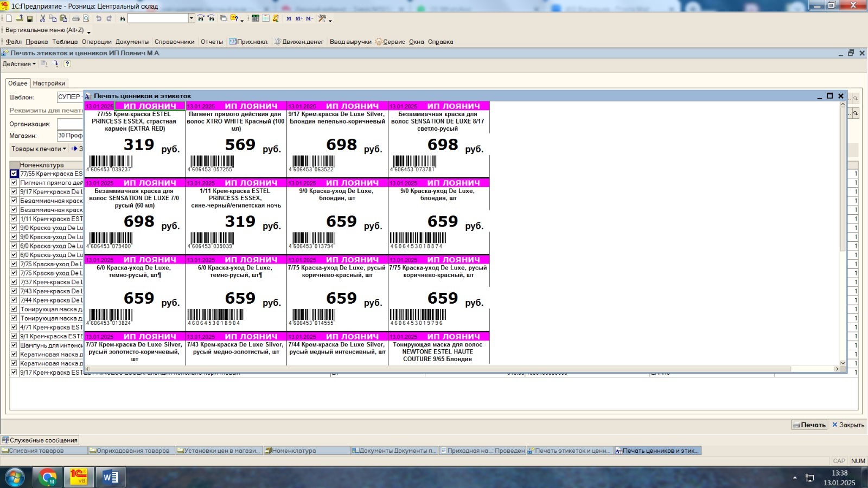Click the Save floppy disk icon
868x488 pixels.
(30, 18)
